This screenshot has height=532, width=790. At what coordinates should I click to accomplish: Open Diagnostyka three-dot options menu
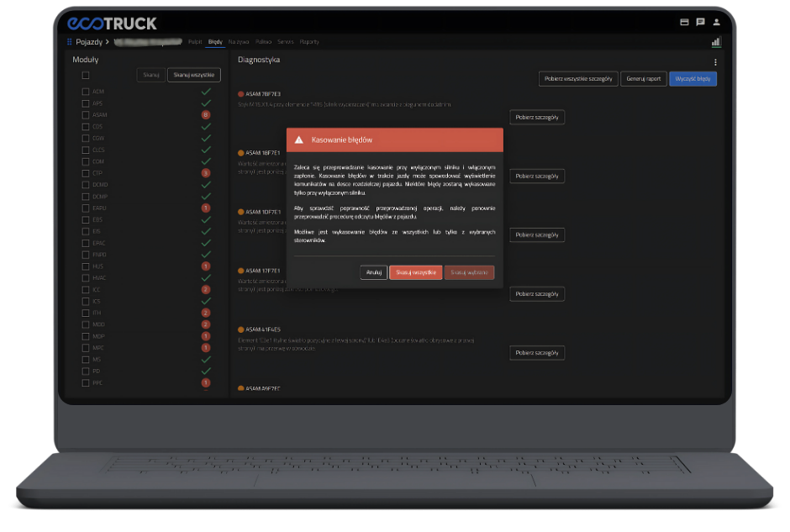click(715, 62)
